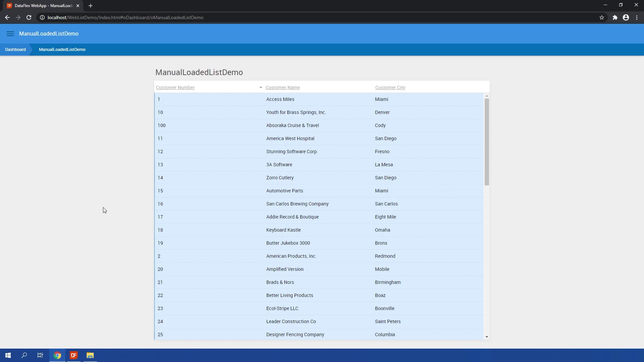Image resolution: width=644 pixels, height=362 pixels.
Task: Launch DataFlex Studio from the taskbar
Action: click(x=74, y=355)
